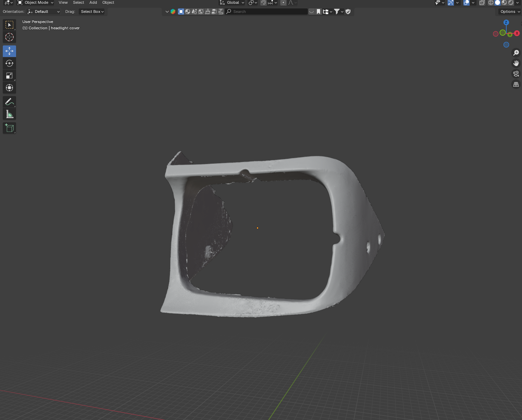Toggle the highlighted square object filter

[x=181, y=12]
